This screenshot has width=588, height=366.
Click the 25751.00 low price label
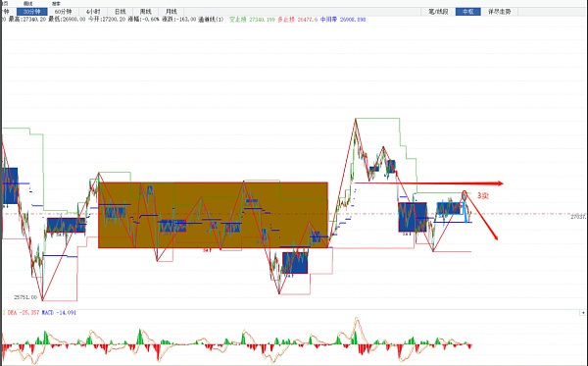25,297
